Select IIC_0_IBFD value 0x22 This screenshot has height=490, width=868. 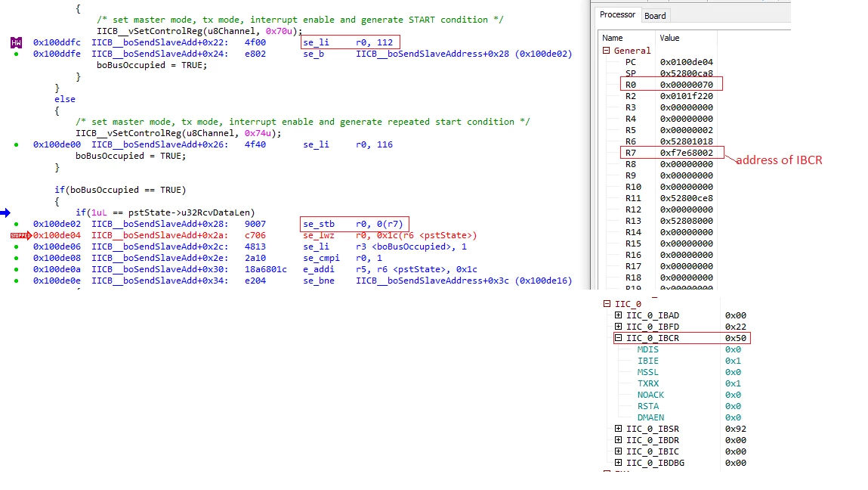735,327
